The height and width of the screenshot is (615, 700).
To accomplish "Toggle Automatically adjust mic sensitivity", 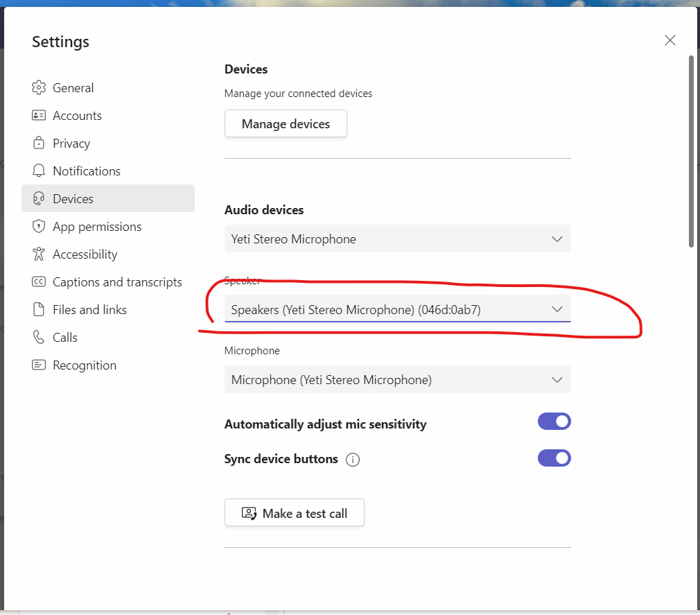I will (554, 422).
